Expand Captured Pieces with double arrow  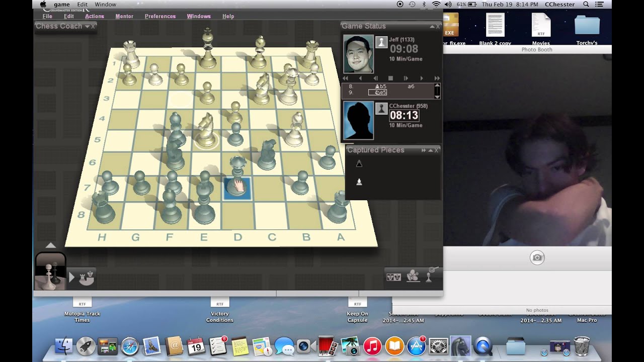tap(424, 150)
